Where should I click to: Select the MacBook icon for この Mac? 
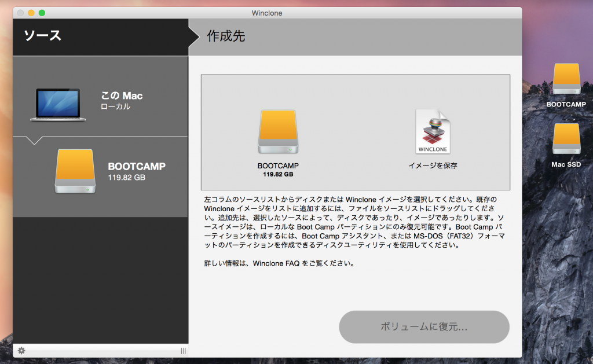coord(58,105)
